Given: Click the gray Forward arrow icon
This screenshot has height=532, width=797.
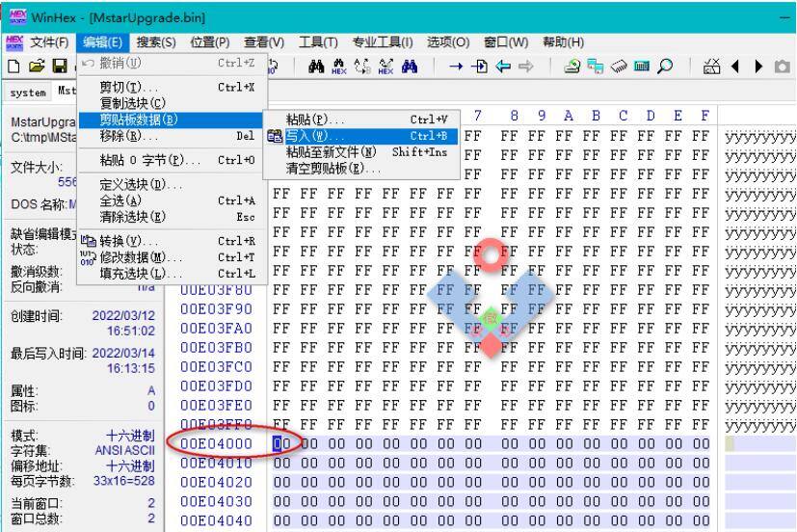Looking at the screenshot, I should 525,66.
